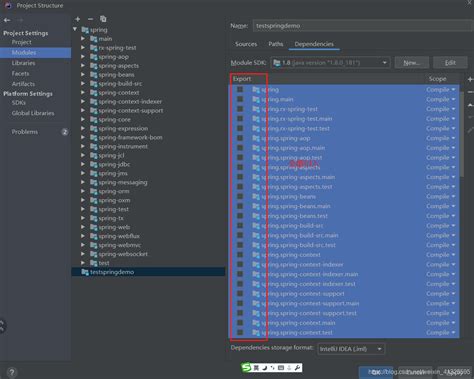Click the back navigation arrow
This screenshot has width=474, height=379.
pyautogui.click(x=7, y=20)
